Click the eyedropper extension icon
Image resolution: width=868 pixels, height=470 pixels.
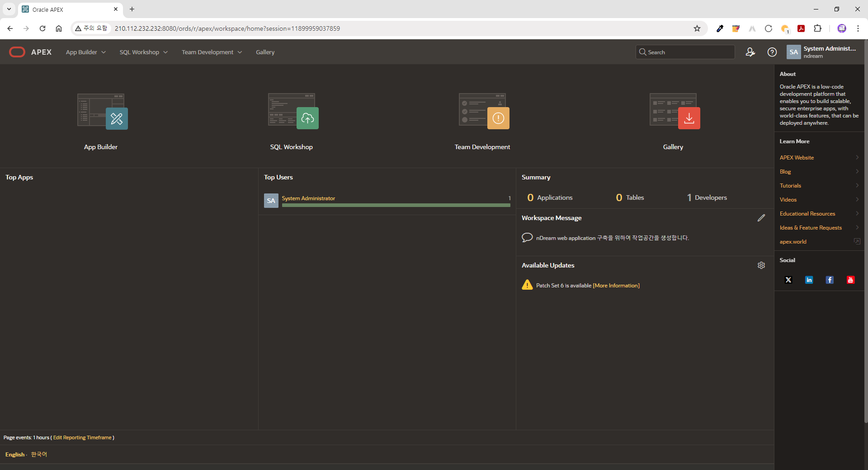pyautogui.click(x=720, y=28)
